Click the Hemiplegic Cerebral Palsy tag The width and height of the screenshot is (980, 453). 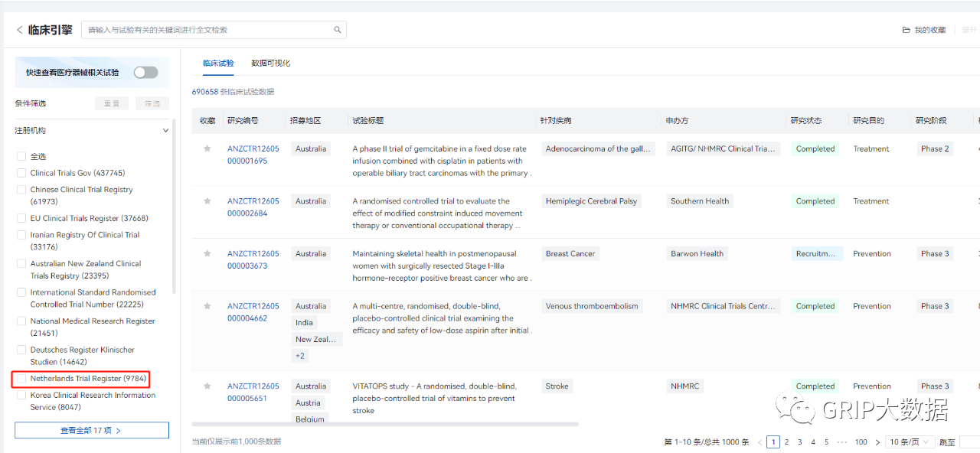coord(591,201)
